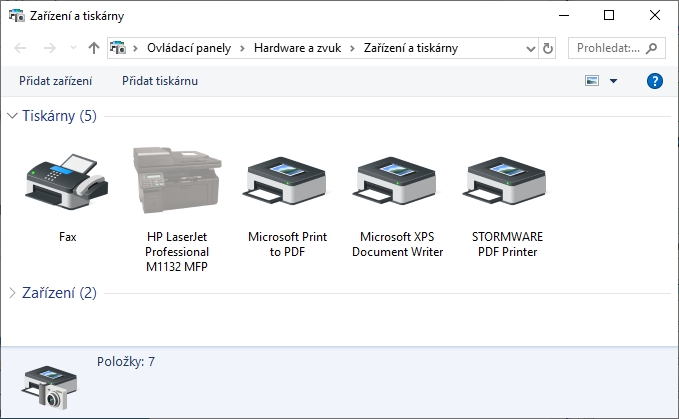Navigate to Hardware a zvuk breadcrumb

coord(297,48)
